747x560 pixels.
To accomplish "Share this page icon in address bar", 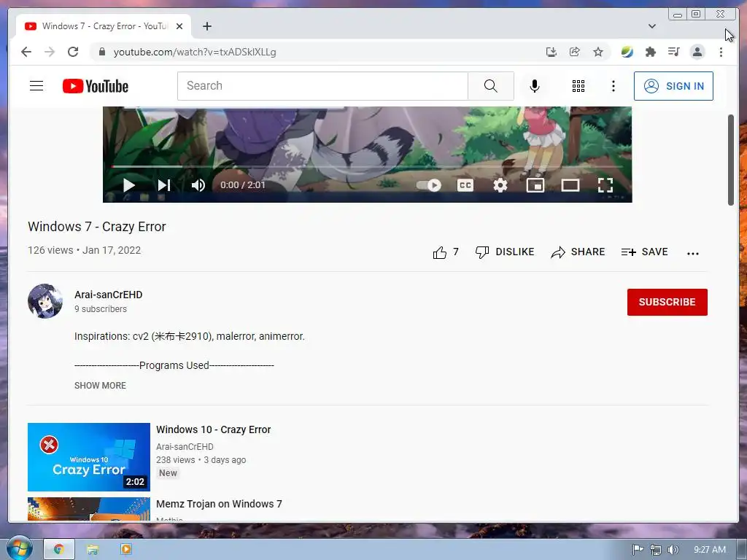I will [x=575, y=52].
